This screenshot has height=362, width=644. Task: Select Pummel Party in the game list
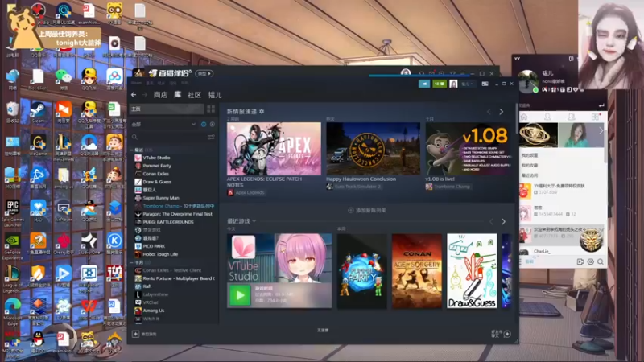[x=157, y=166]
